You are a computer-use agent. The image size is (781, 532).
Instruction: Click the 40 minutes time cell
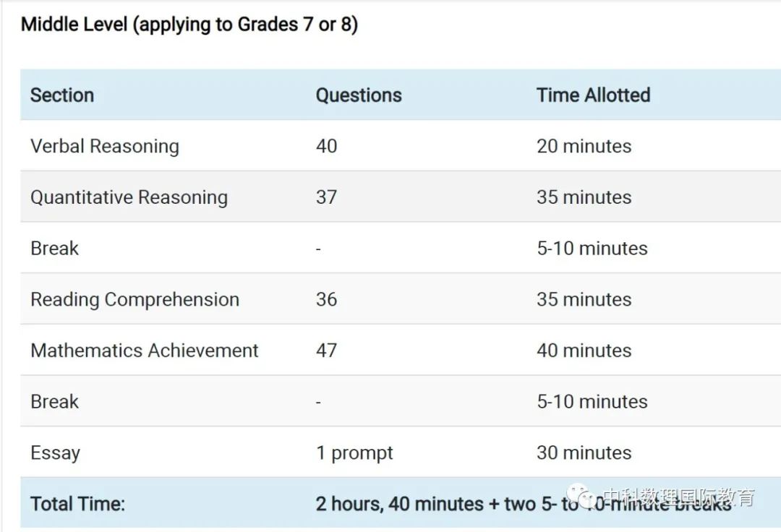[x=584, y=351]
